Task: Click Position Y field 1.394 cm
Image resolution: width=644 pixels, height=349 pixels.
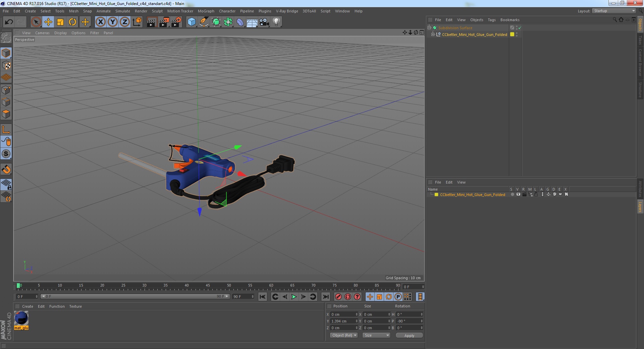Action: (x=344, y=321)
